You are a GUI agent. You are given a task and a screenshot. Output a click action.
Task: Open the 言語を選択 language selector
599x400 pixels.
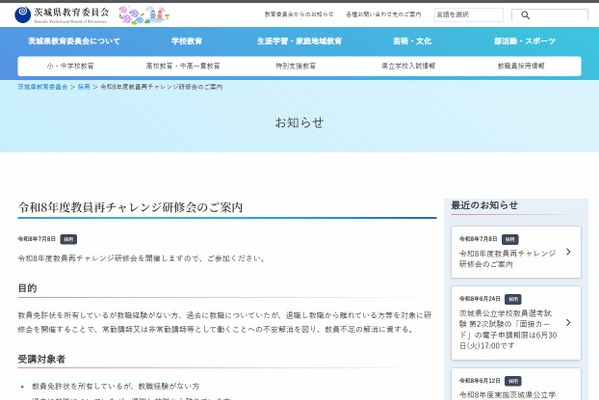tap(469, 15)
